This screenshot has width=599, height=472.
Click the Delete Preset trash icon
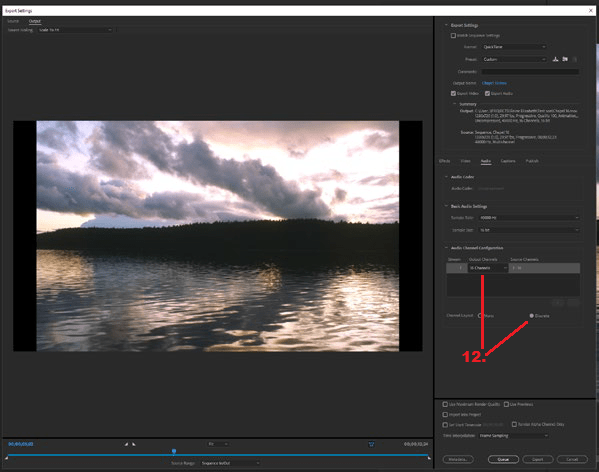pyautogui.click(x=575, y=59)
